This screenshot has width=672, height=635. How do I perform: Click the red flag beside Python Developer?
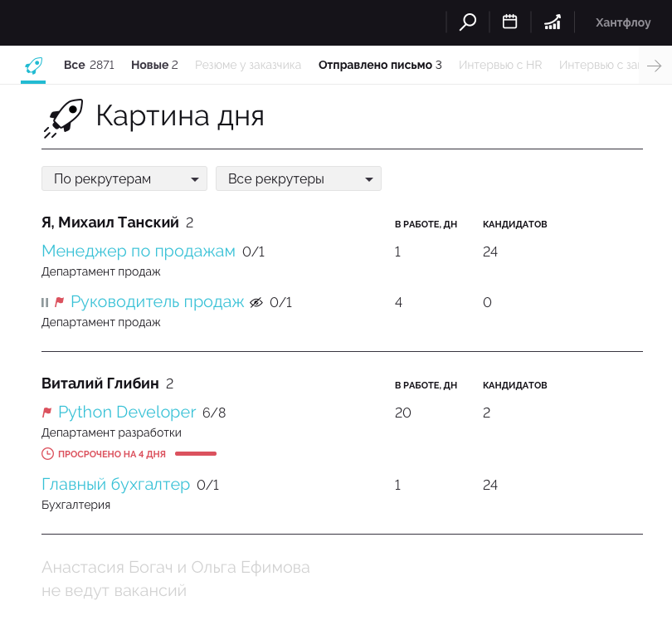coord(47,412)
